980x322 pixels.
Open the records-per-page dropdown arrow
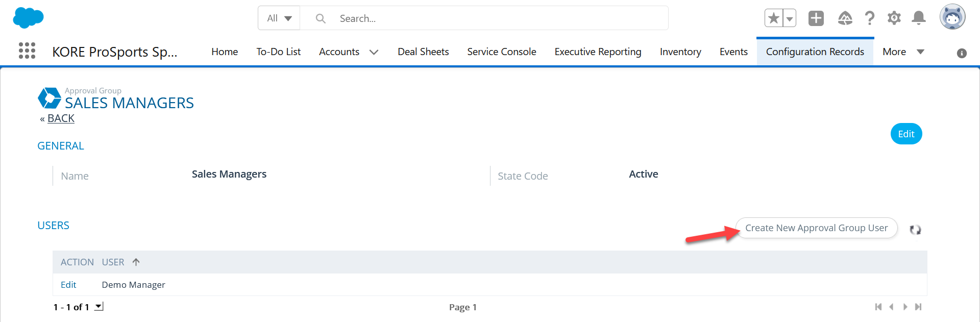pyautogui.click(x=99, y=307)
